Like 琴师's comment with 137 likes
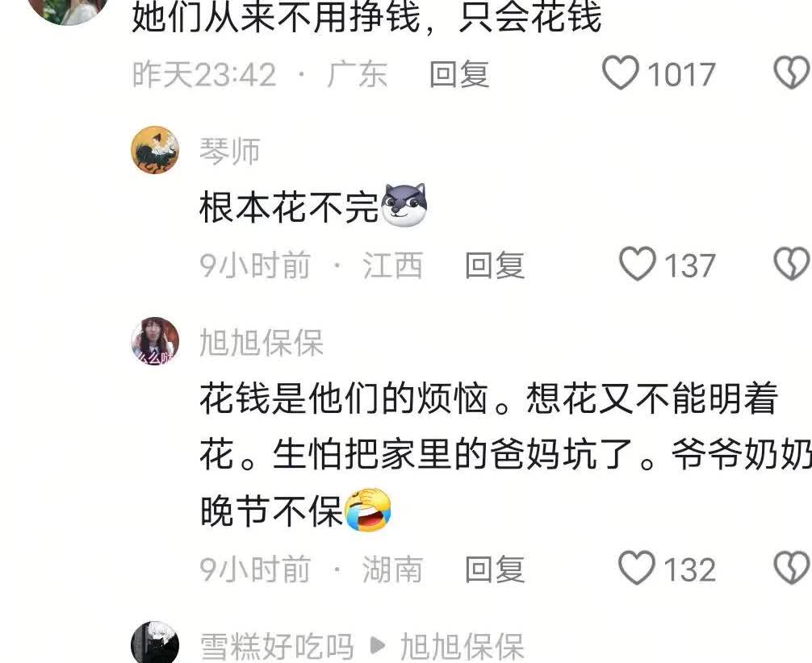 (x=638, y=264)
